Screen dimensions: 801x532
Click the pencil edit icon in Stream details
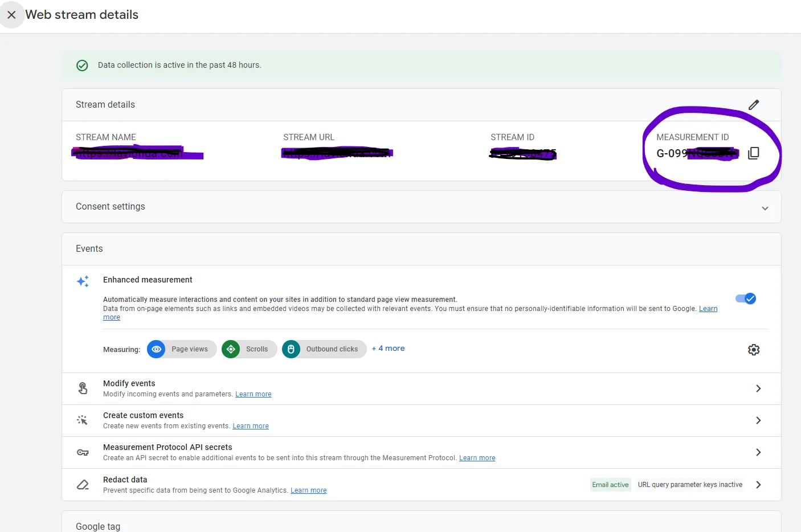click(x=754, y=105)
